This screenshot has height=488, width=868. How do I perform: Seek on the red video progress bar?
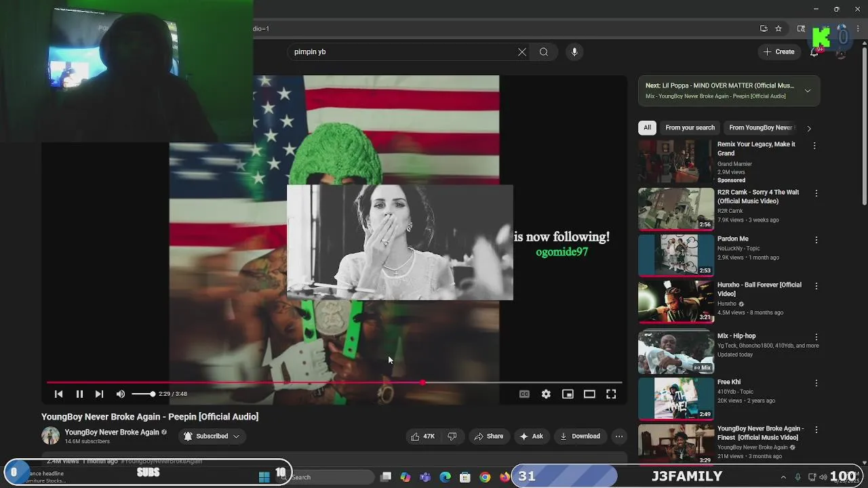click(x=334, y=383)
